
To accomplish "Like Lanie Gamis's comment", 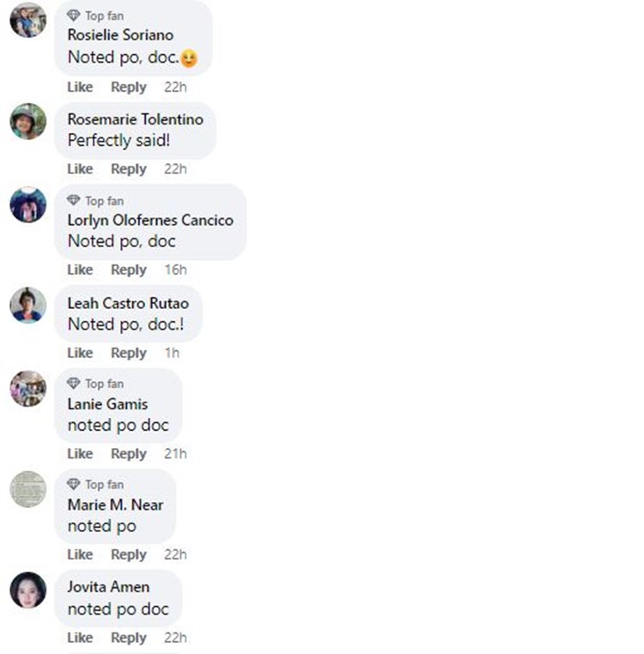I will coord(80,454).
